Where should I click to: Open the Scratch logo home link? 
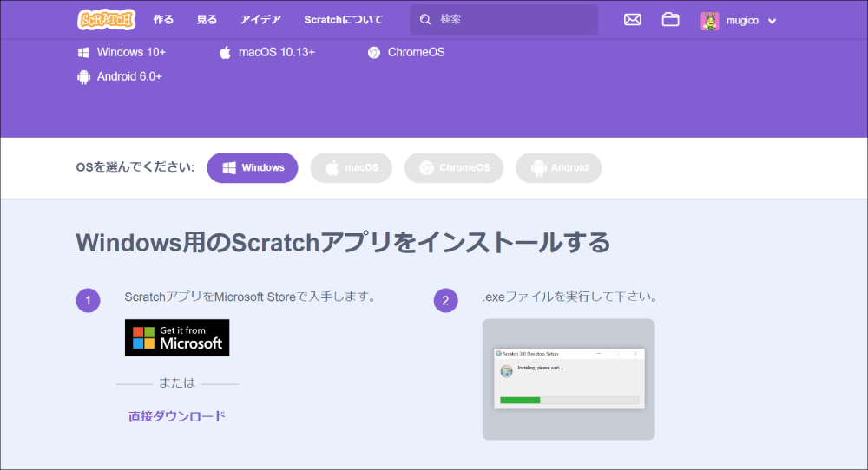[x=106, y=20]
